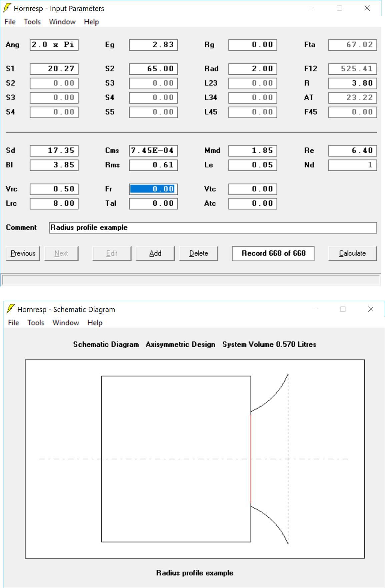385x588 pixels.
Task: Select the AT field showing 23.22
Action: [353, 97]
